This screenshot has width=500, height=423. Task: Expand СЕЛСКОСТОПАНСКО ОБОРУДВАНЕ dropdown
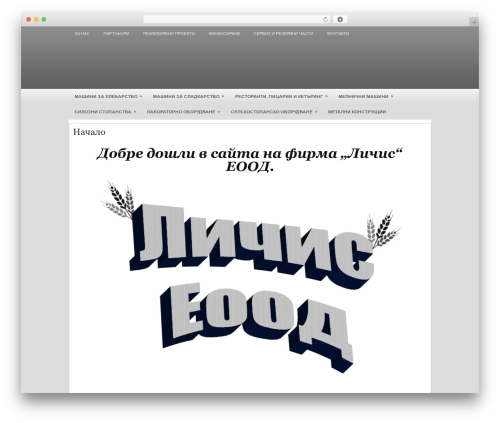click(x=274, y=112)
